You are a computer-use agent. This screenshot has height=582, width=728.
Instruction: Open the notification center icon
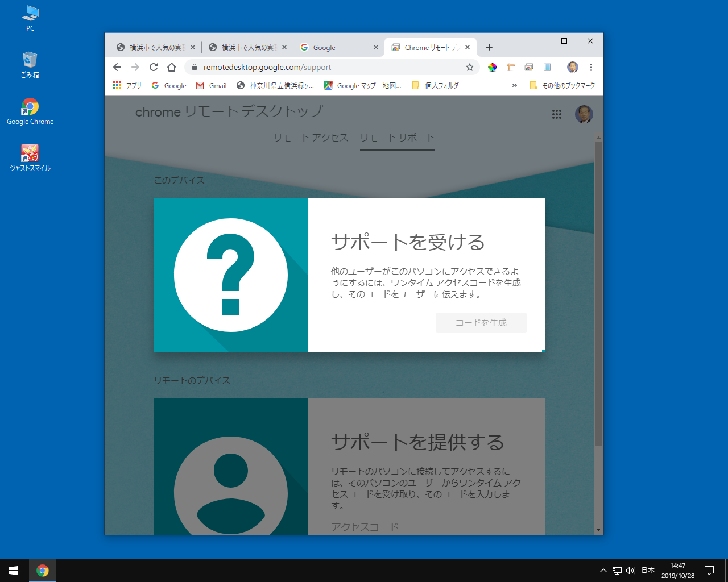pyautogui.click(x=709, y=571)
